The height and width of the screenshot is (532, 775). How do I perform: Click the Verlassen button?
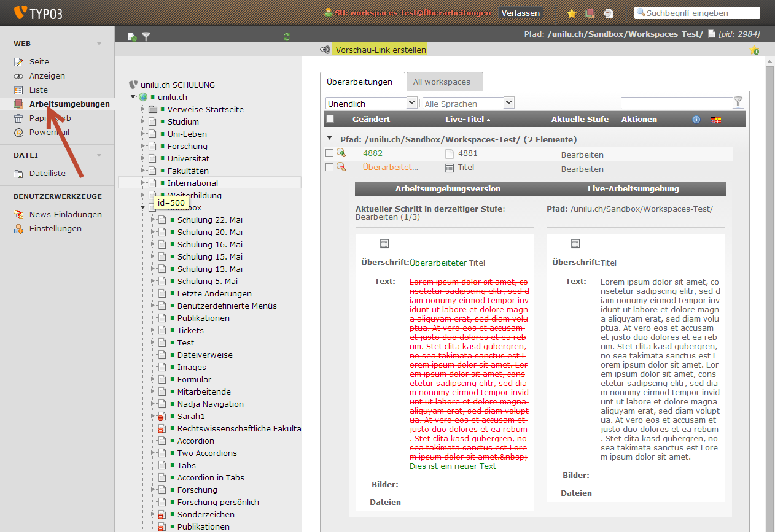point(520,13)
